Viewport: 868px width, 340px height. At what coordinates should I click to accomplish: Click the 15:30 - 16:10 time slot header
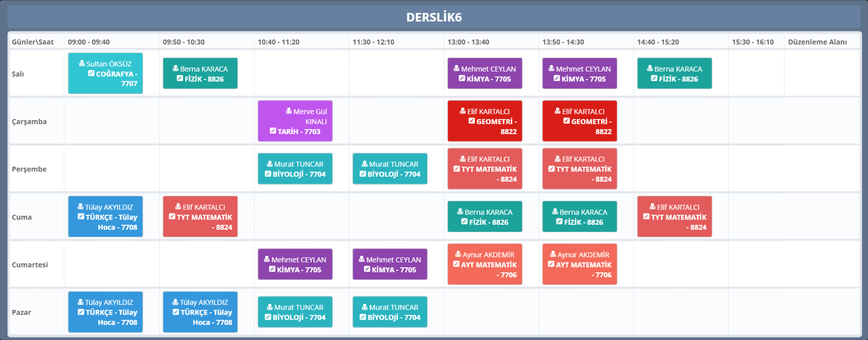[x=752, y=42]
